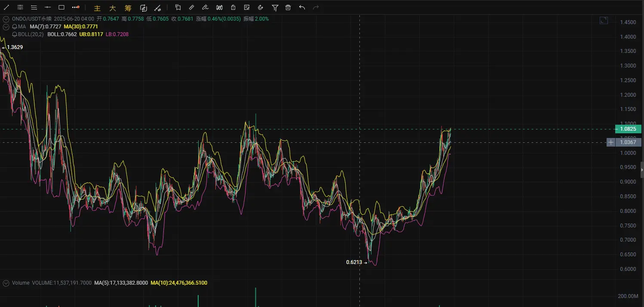Viewport: 644px width, 307px height.
Task: Open more drawing tools (three dots)
Action: tap(76, 7)
